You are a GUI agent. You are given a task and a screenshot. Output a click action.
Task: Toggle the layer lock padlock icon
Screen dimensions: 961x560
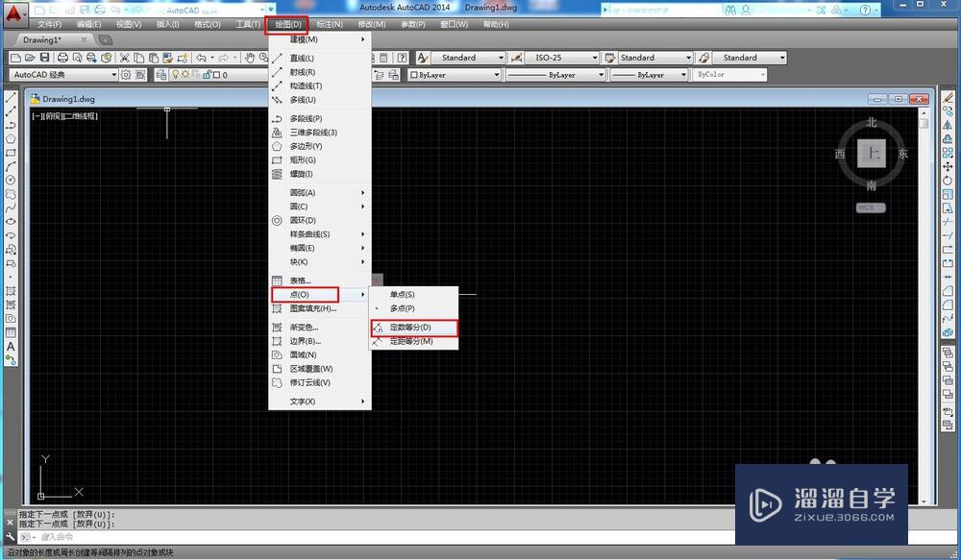click(208, 74)
